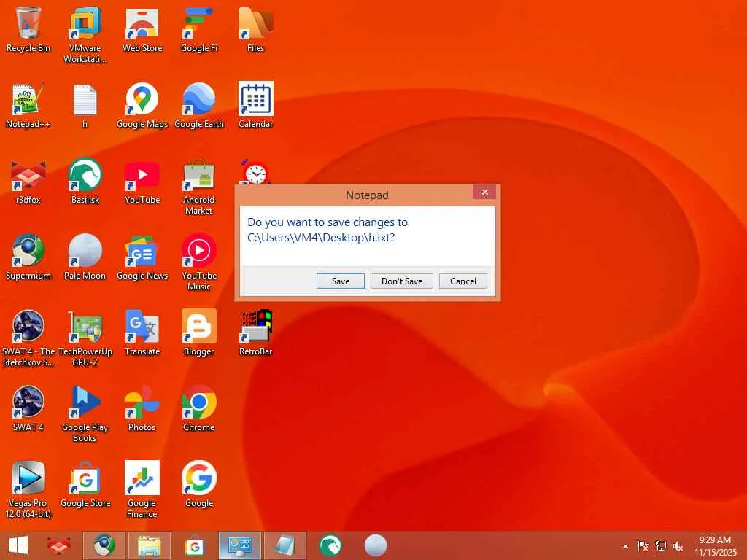Viewport: 747px width, 560px height.
Task: Select the Google Maps desktop icon
Action: (142, 105)
